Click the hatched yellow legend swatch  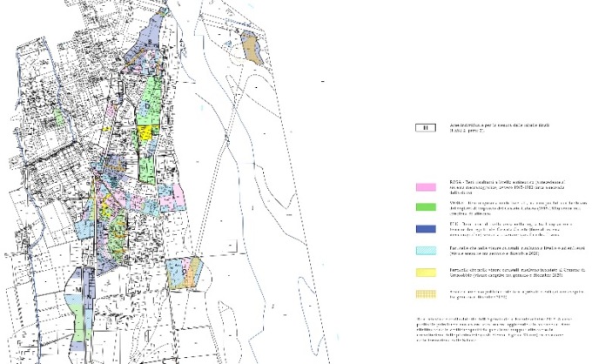point(425,293)
